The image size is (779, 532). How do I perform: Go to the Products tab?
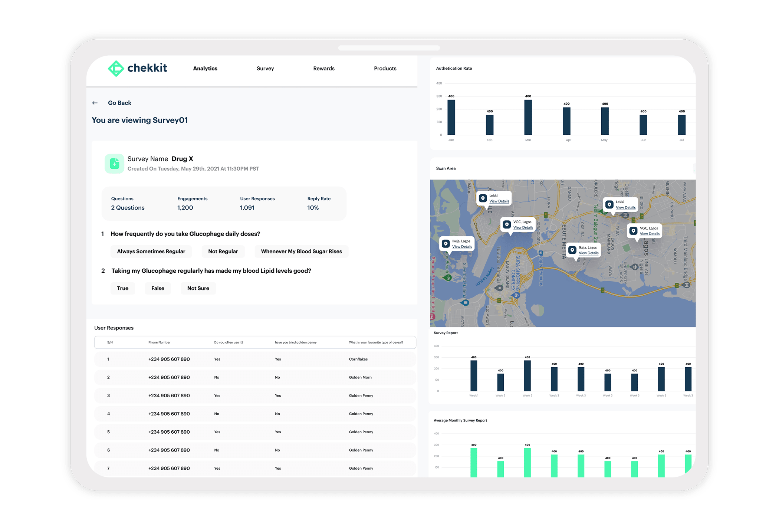(385, 69)
